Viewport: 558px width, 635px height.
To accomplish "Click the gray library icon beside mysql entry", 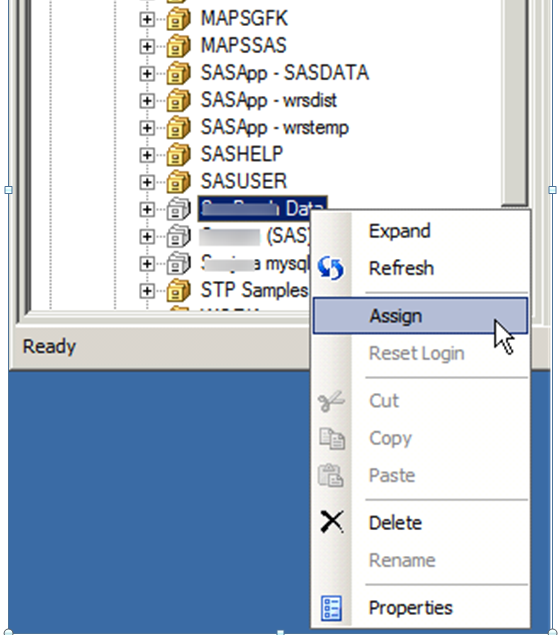I will tap(179, 263).
